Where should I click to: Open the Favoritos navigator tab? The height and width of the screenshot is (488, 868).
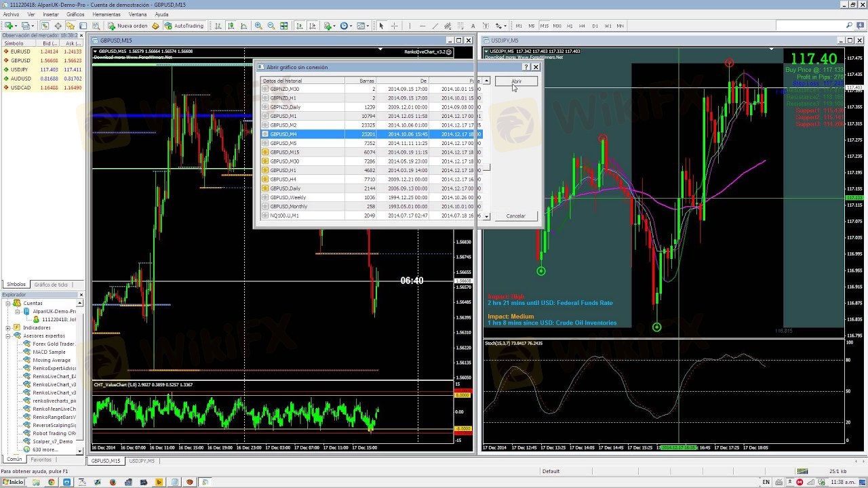point(41,460)
